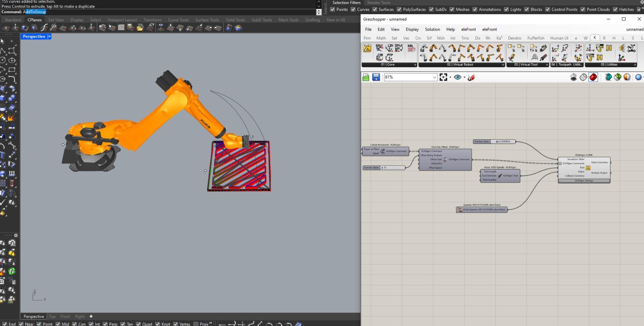The image size is (644, 326).
Task: Click the Grasshopper save document icon
Action: [376, 77]
